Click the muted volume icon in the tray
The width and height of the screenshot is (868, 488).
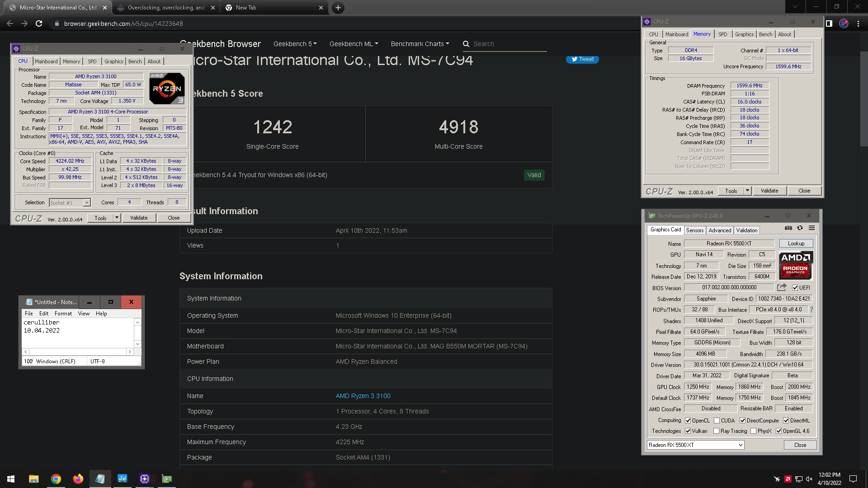pos(809,479)
